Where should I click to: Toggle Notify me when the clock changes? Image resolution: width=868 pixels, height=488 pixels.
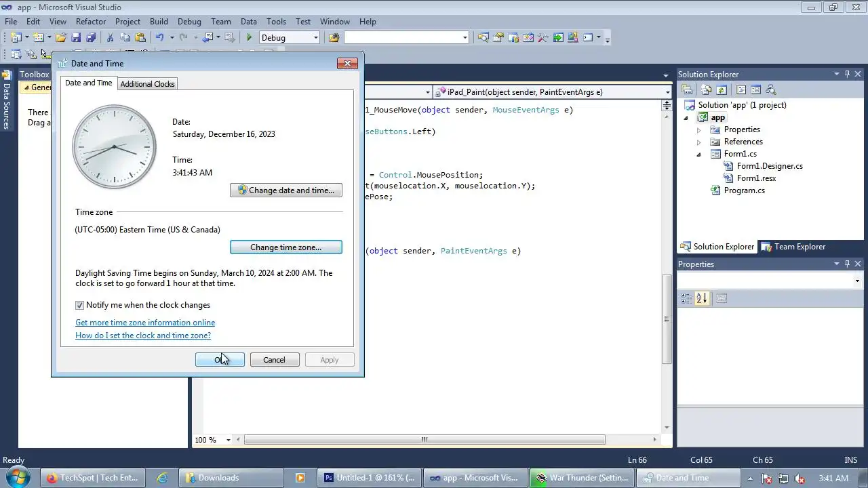click(x=79, y=305)
